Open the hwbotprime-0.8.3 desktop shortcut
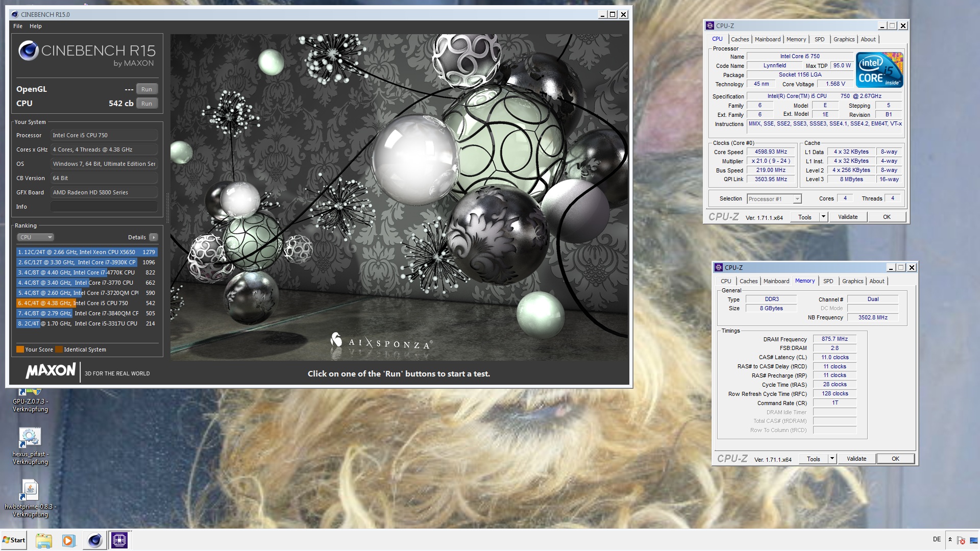The height and width of the screenshot is (551, 980). (30, 498)
